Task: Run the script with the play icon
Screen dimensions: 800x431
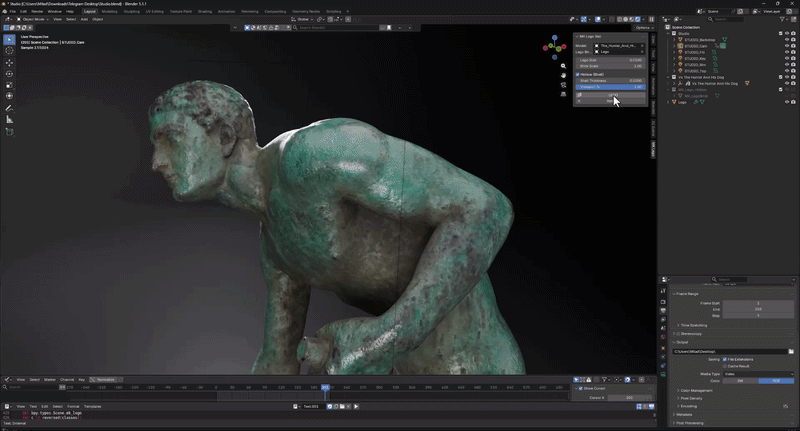Action: [x=356, y=407]
